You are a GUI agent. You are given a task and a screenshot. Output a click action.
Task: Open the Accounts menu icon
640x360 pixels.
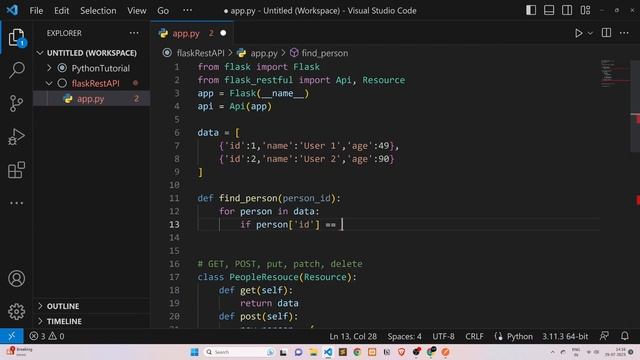[16, 279]
